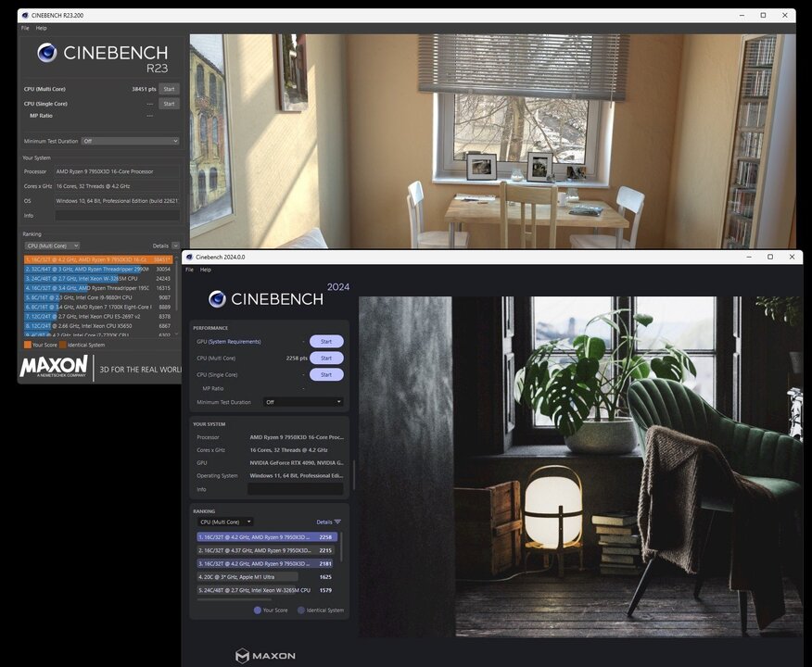Viewport: 812px width, 667px height.
Task: Click the Cinebench 2024 title bar app icon
Action: coord(189,257)
